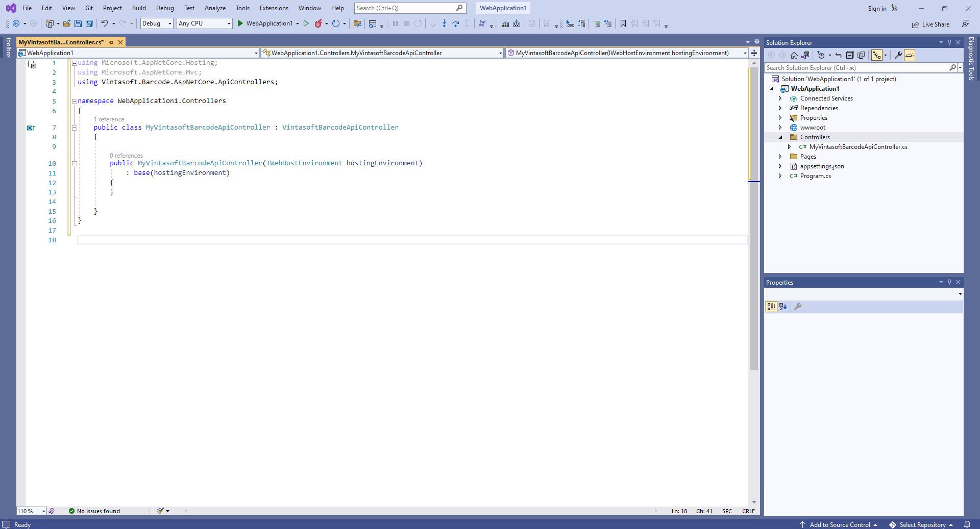Expand the Pages folder in Solution Explorer

click(780, 157)
